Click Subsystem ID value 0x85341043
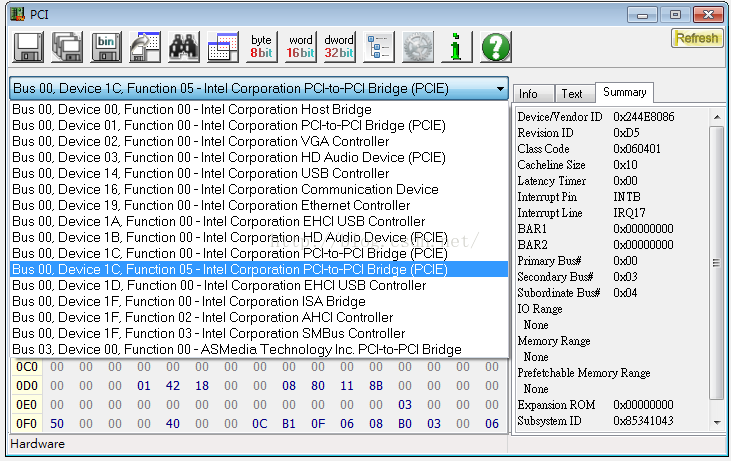The height and width of the screenshot is (461, 731). coord(643,421)
